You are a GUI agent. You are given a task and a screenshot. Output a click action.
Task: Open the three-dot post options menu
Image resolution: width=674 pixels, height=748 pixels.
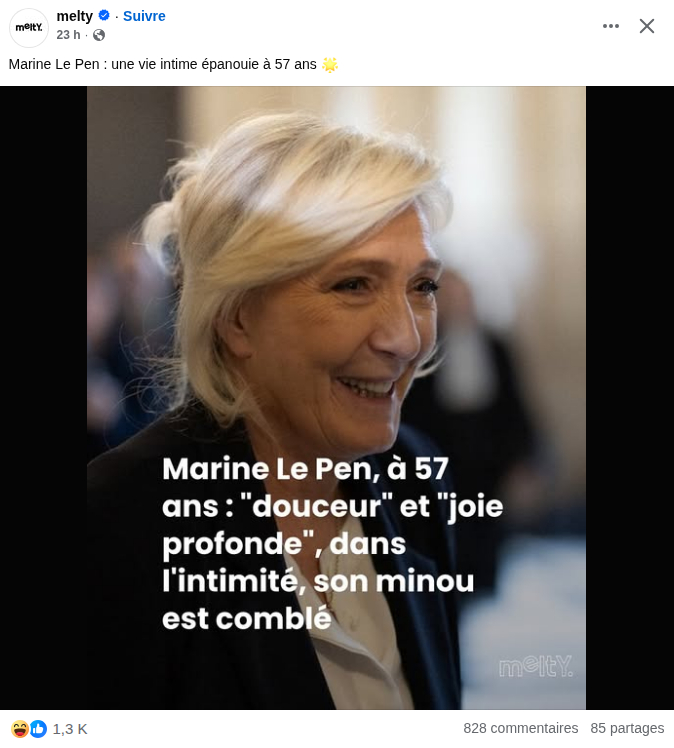tap(611, 26)
